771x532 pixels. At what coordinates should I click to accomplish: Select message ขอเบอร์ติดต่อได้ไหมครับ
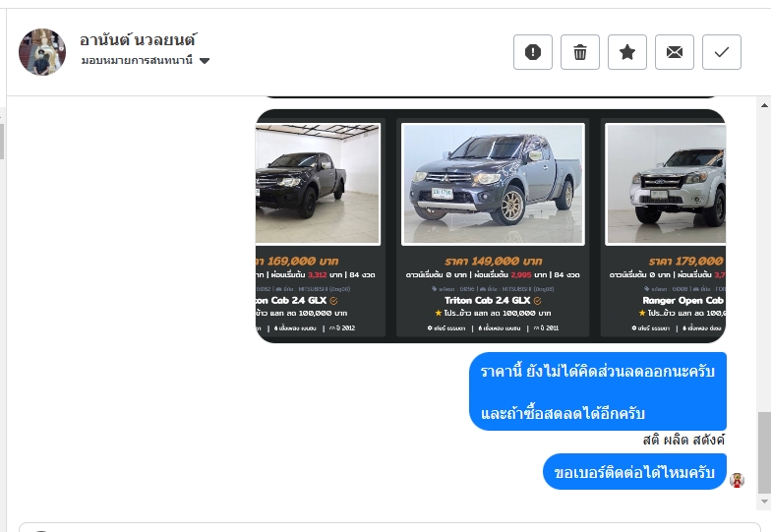coord(634,472)
